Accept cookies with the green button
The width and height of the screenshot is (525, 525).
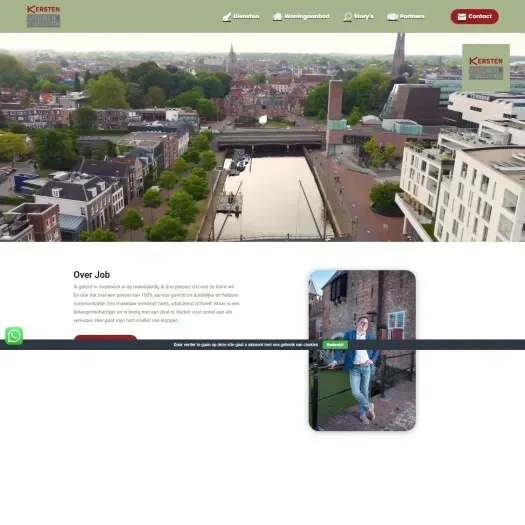pos(335,345)
